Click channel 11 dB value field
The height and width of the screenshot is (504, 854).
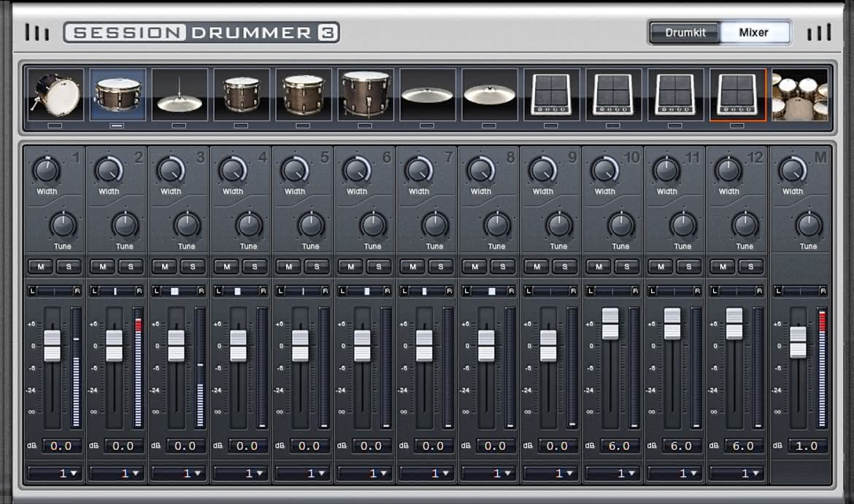click(681, 446)
